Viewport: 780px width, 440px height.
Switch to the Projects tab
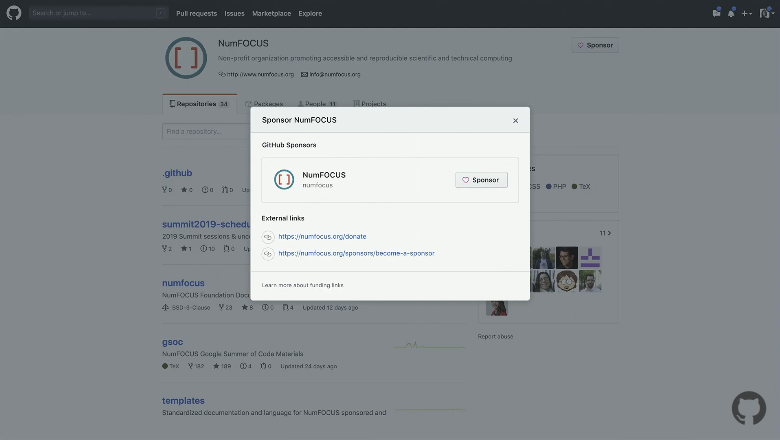pyautogui.click(x=370, y=104)
